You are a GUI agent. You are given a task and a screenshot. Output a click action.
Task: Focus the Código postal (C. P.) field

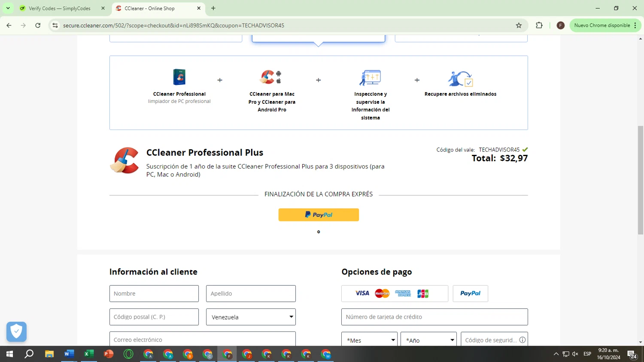pos(154,317)
